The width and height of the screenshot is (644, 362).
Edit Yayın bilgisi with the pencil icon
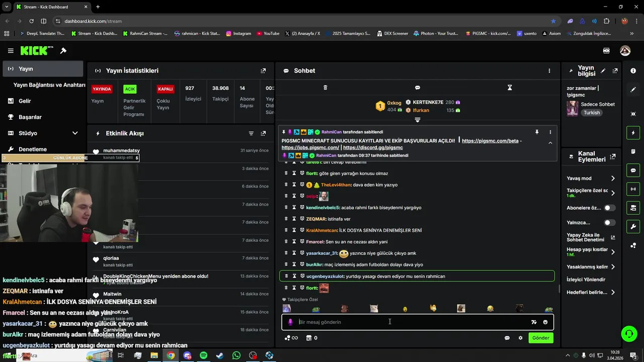[x=603, y=71]
